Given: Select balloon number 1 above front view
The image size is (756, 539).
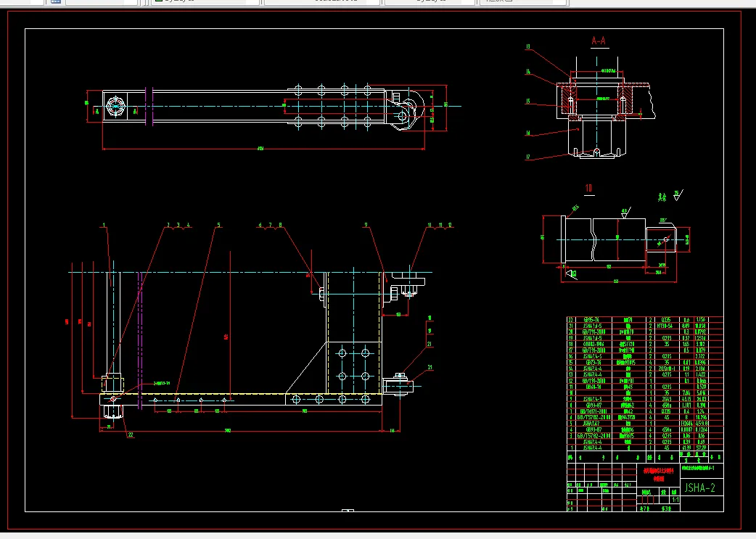Looking at the screenshot, I should click(x=104, y=225).
